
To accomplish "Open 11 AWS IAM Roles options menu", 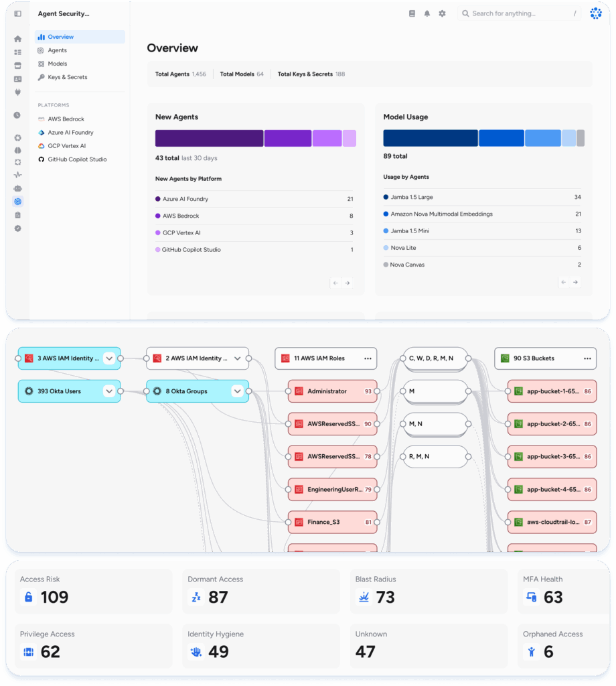I will click(x=368, y=358).
